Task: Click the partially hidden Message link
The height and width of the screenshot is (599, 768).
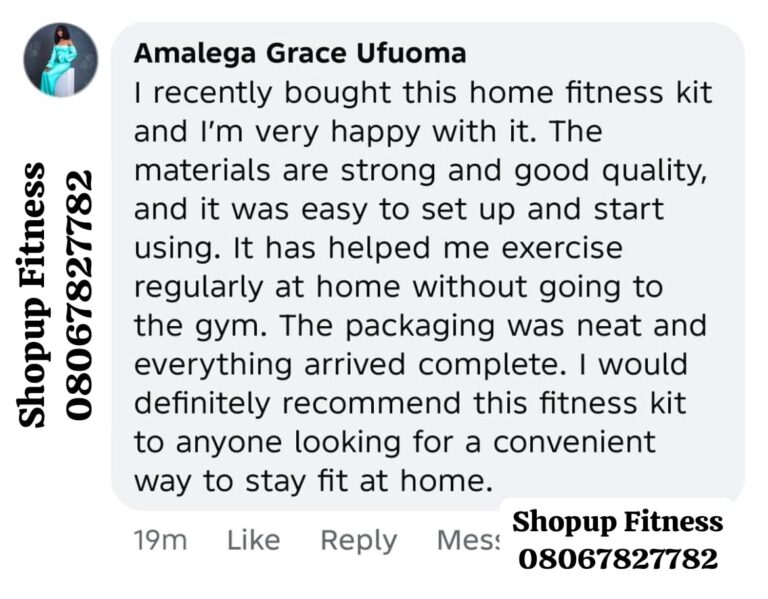Action: tap(468, 541)
